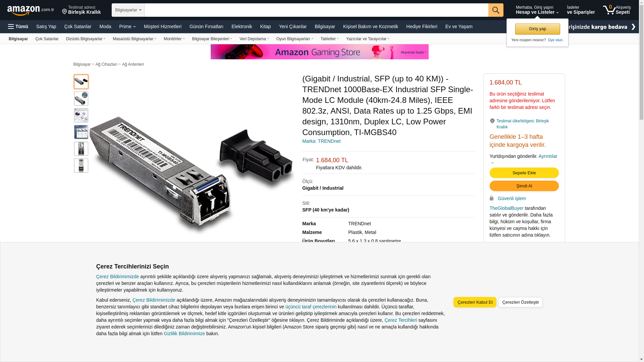Select the first product thumbnail
Viewport: 644px width, 362px height.
[81, 82]
